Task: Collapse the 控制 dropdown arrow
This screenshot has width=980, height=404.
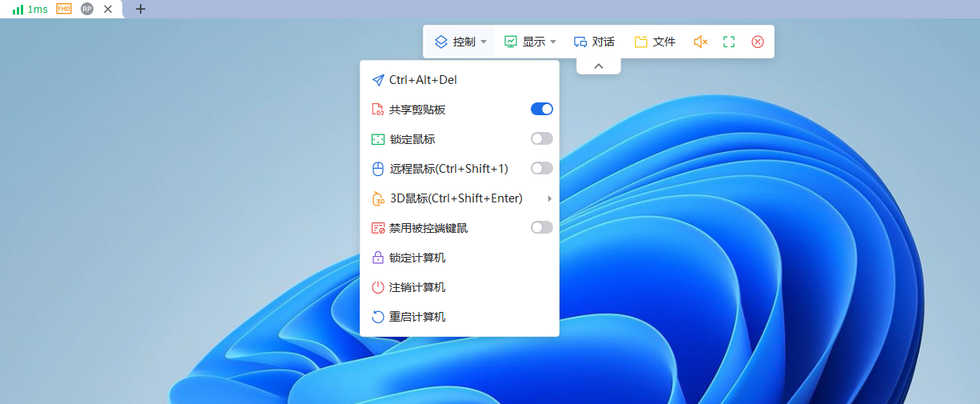Action: [484, 42]
